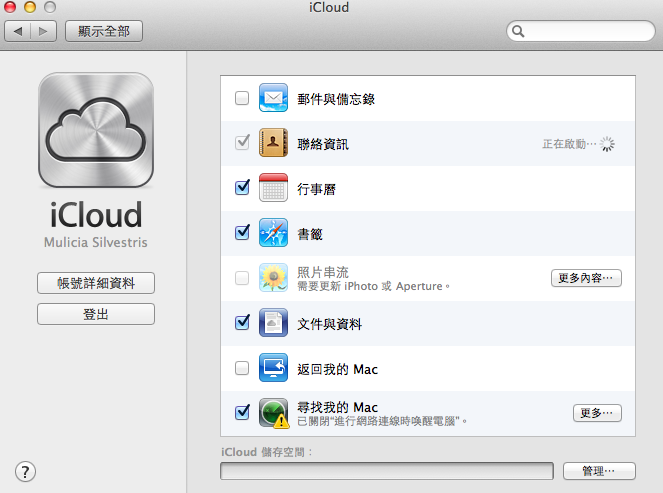Click the iCloud 儲存空間 label
Image resolution: width=663 pixels, height=493 pixels.
[x=266, y=452]
